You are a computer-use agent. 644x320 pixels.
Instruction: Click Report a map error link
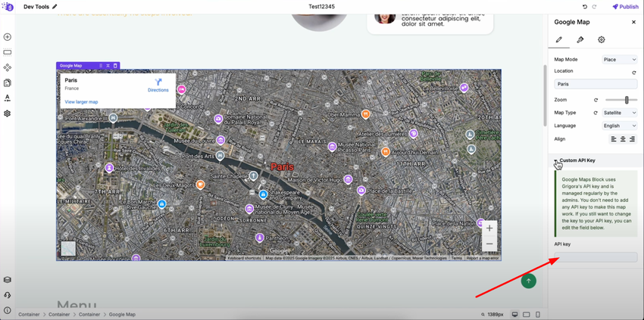tap(483, 258)
